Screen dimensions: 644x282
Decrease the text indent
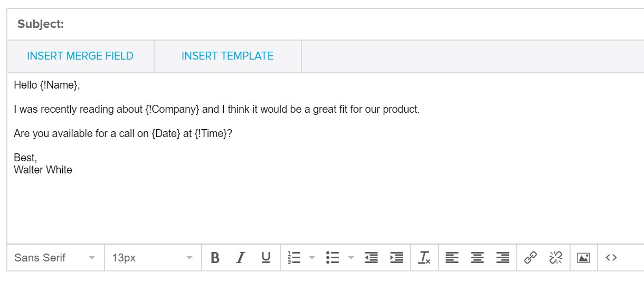pos(372,258)
